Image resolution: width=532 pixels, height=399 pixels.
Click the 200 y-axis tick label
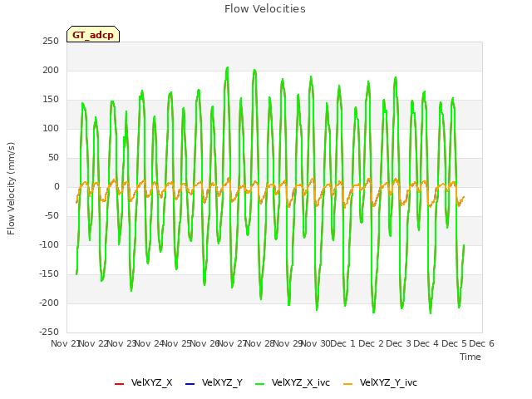pyautogui.click(x=51, y=71)
